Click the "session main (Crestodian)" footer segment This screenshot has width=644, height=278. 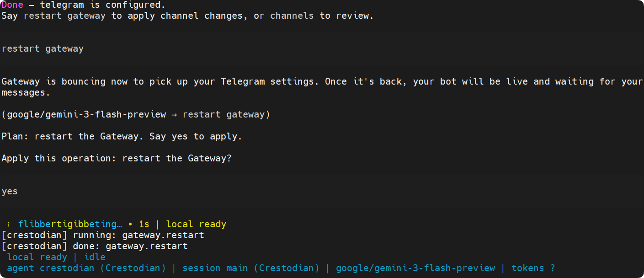click(251, 268)
